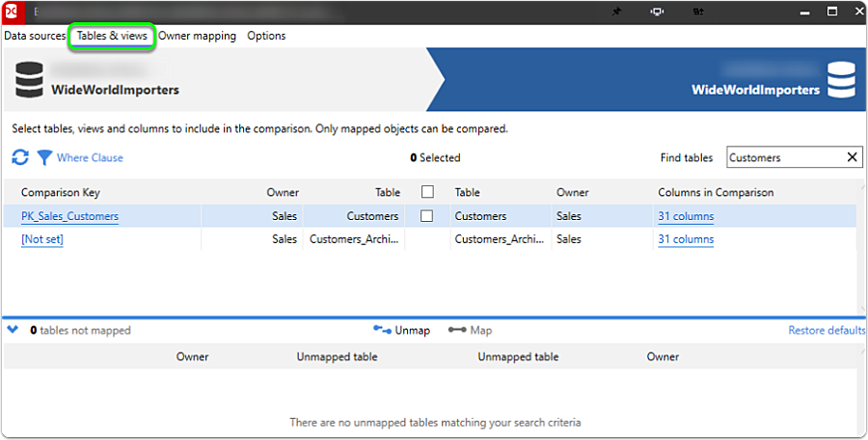Click the red application logo icon
This screenshot has width=868, height=440.
click(x=14, y=12)
